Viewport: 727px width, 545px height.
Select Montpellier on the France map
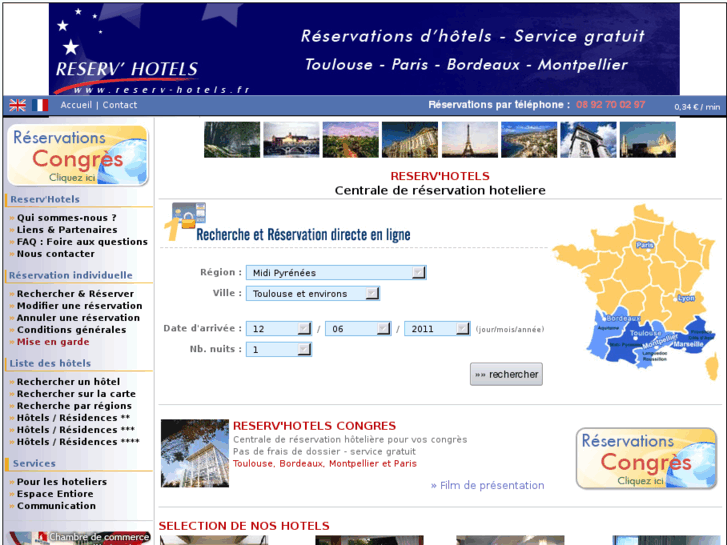[660, 341]
